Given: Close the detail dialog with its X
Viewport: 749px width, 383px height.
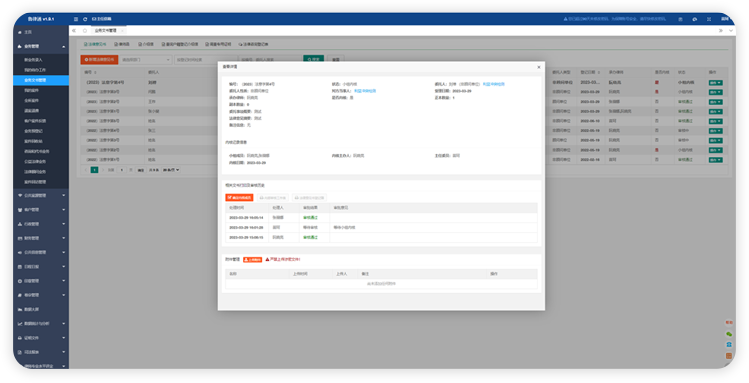Looking at the screenshot, I should pos(539,67).
